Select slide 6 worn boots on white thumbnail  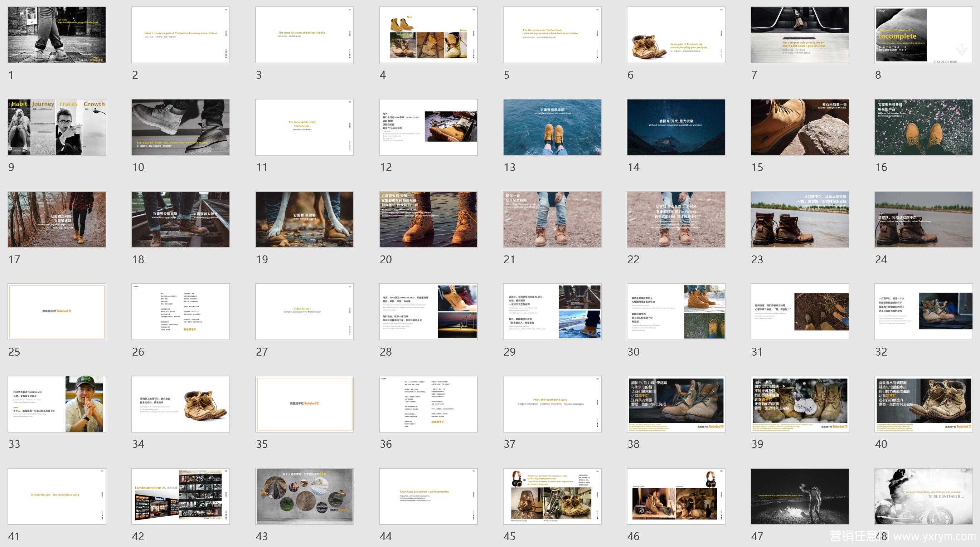tap(676, 35)
